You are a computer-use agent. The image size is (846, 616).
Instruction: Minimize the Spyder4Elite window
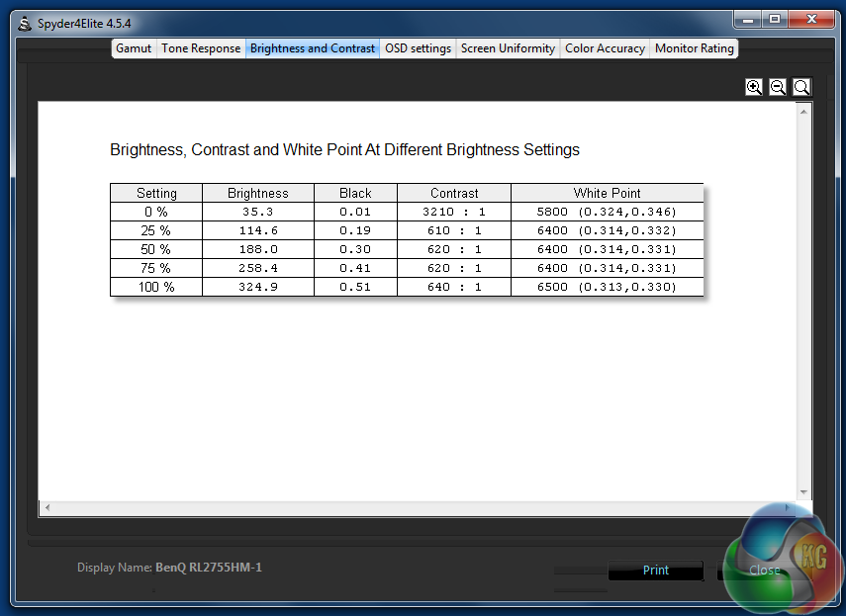748,20
